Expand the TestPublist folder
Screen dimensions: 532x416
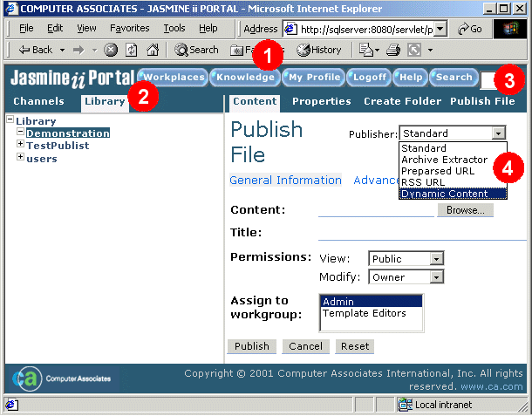point(20,144)
